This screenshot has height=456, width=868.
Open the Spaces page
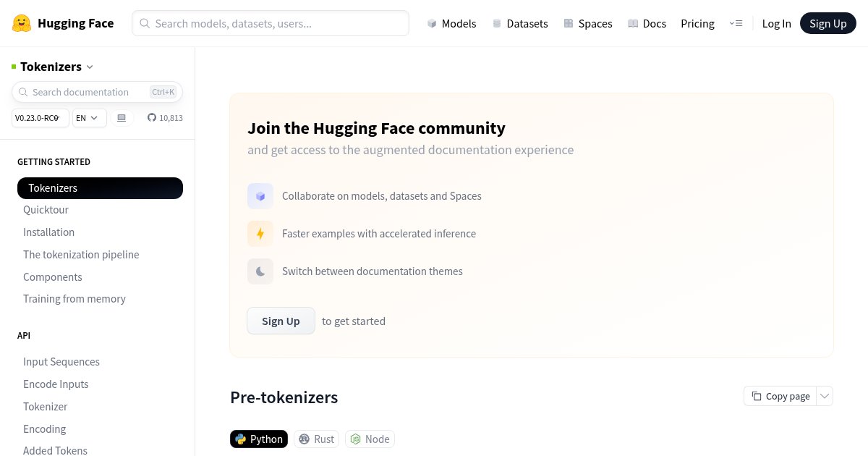coord(587,23)
